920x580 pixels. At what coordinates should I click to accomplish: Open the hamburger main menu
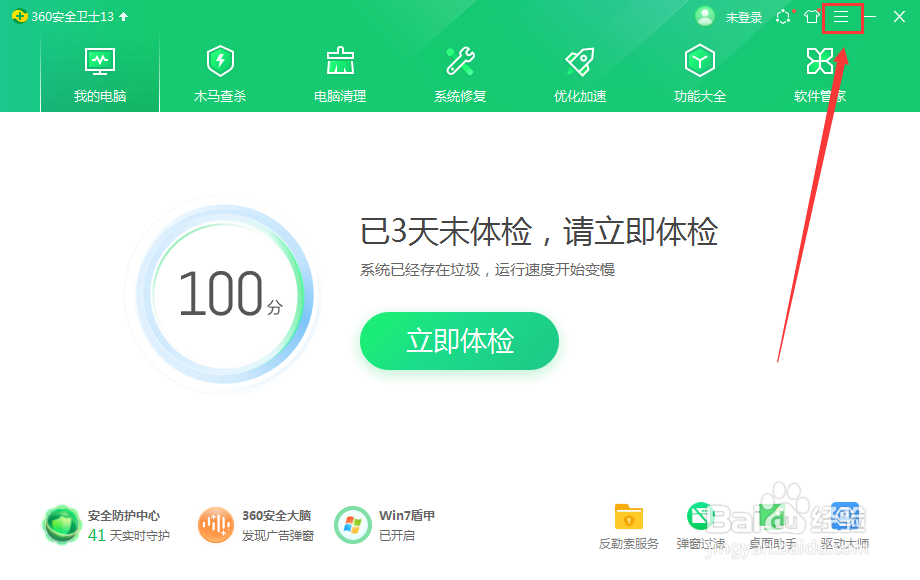[841, 17]
